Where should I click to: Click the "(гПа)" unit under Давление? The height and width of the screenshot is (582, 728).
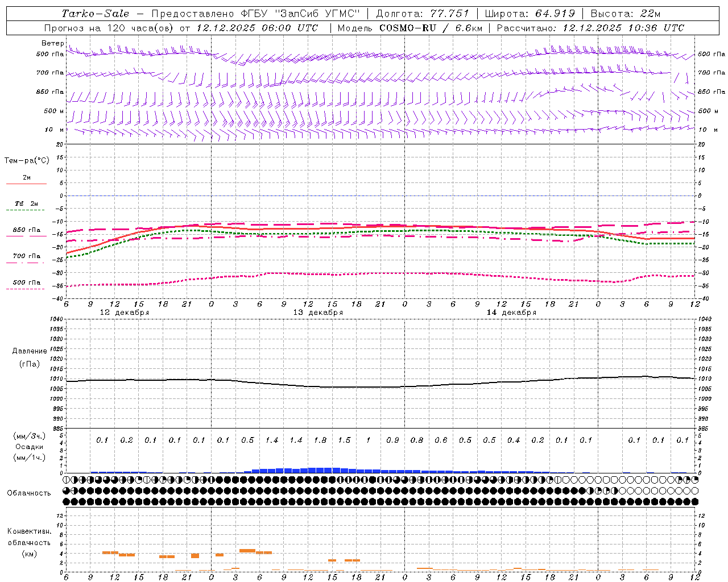coord(30,364)
